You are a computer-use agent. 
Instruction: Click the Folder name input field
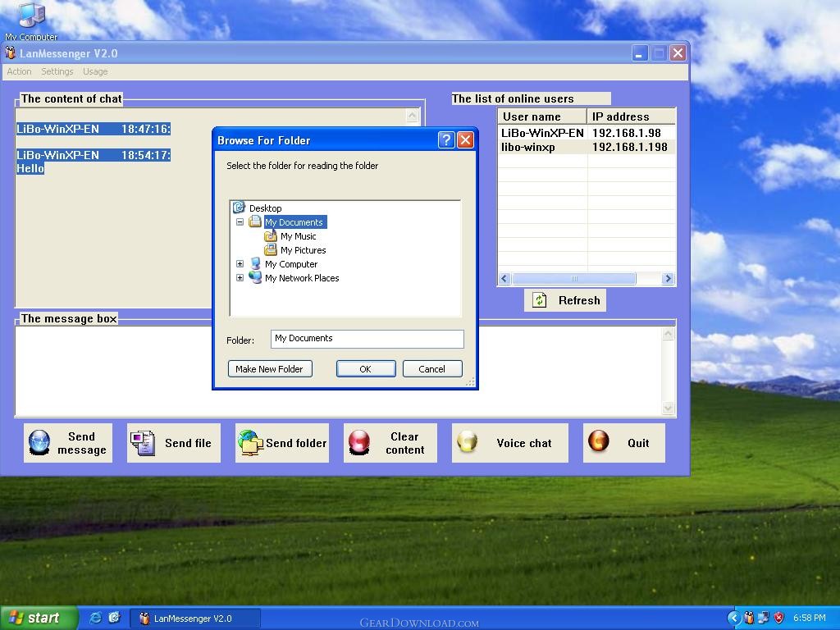click(x=367, y=339)
